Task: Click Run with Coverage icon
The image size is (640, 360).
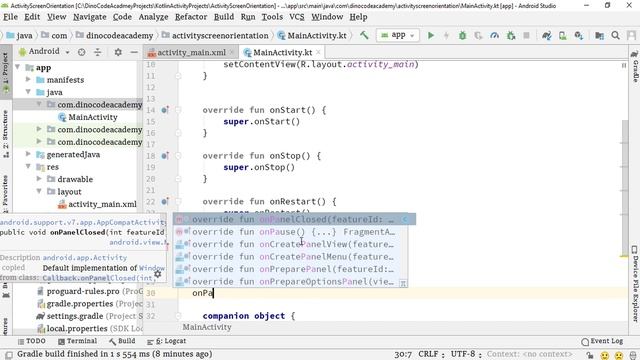Action: point(478,36)
